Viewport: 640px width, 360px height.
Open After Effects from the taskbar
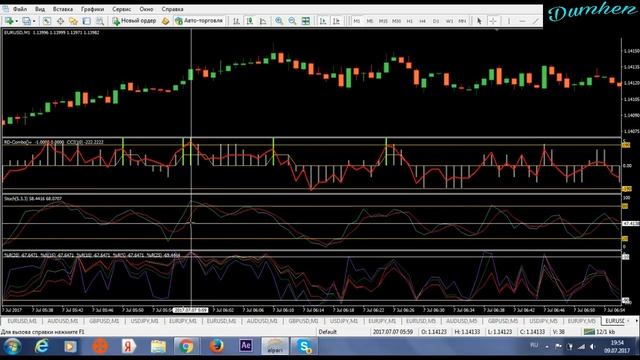pos(246,346)
